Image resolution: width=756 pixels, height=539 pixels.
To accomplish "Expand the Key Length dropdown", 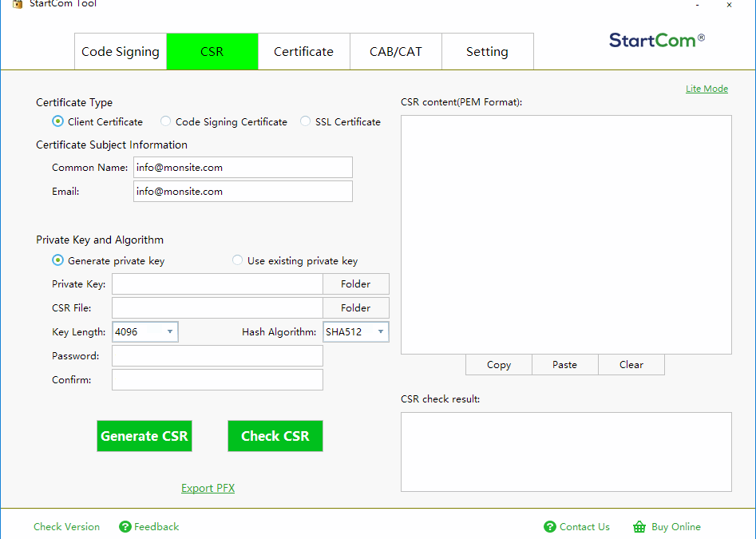I will pyautogui.click(x=145, y=331).
